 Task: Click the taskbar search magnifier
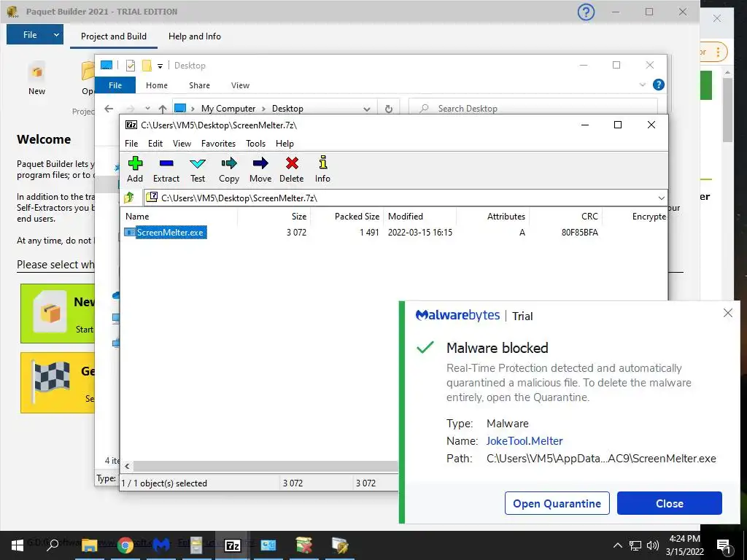point(53,544)
